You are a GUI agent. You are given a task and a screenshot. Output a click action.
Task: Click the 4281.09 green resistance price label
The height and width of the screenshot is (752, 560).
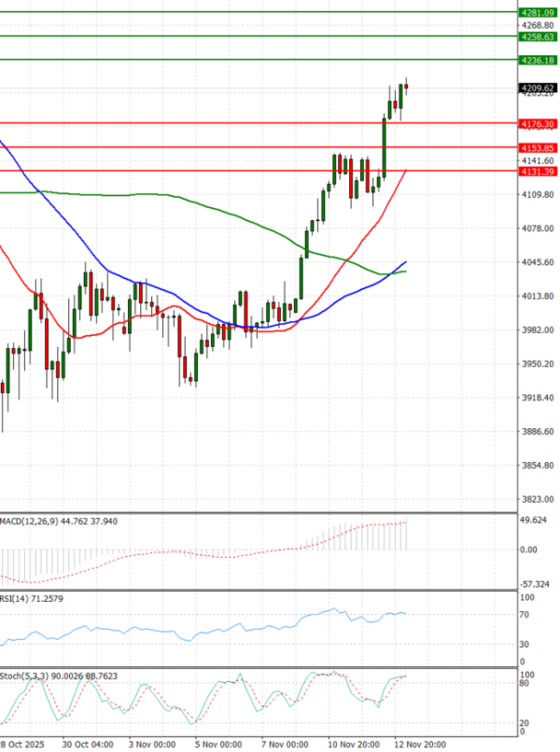pyautogui.click(x=537, y=13)
